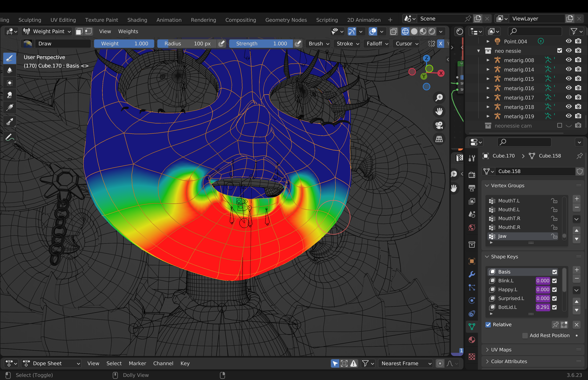
Task: Select the Sample Weight eyedropper tool
Action: pyautogui.click(x=10, y=122)
